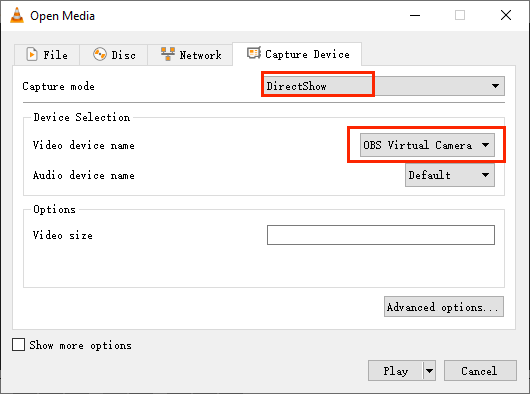Open Advanced options dialog

coord(444,307)
